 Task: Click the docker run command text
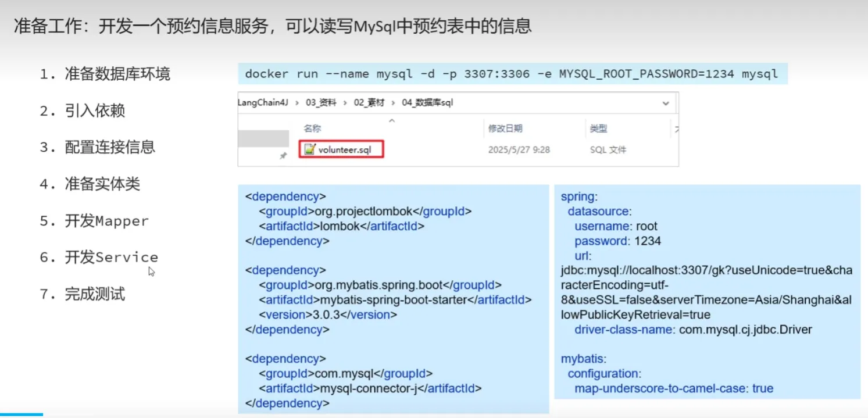(x=511, y=74)
